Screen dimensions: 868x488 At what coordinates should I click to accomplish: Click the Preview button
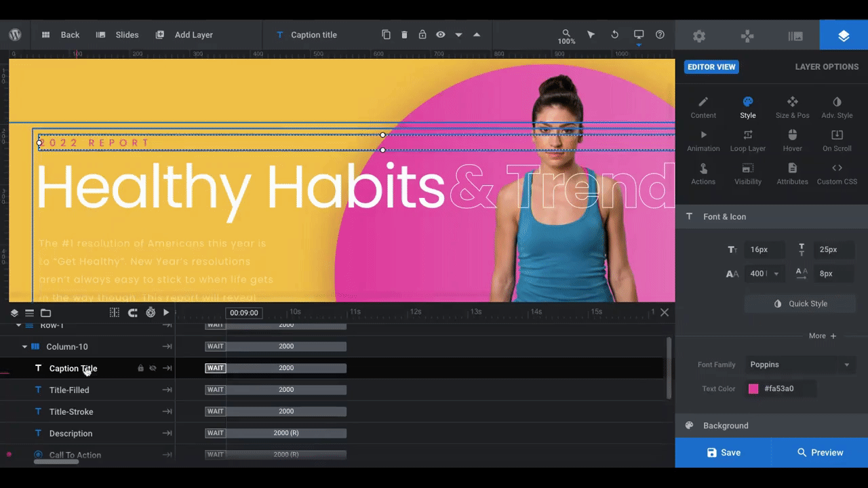[x=820, y=453]
